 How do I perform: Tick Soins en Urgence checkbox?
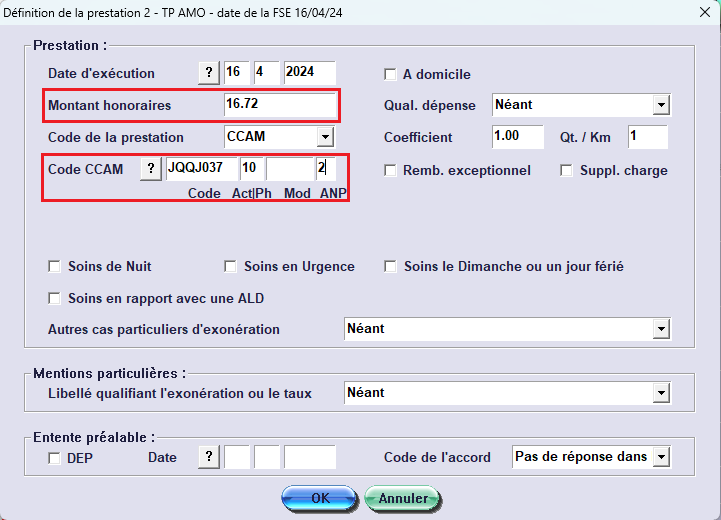click(x=230, y=267)
